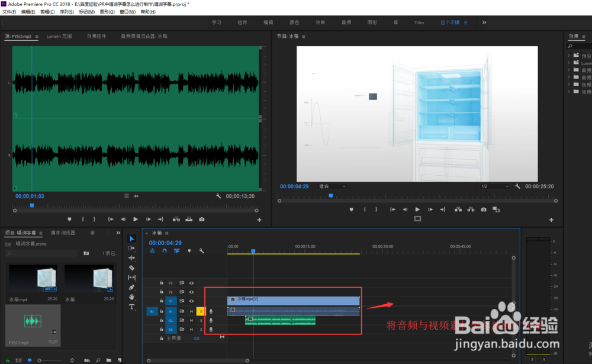
Task: Open Source PYSC1.mp3 panel menu
Action: point(37,36)
